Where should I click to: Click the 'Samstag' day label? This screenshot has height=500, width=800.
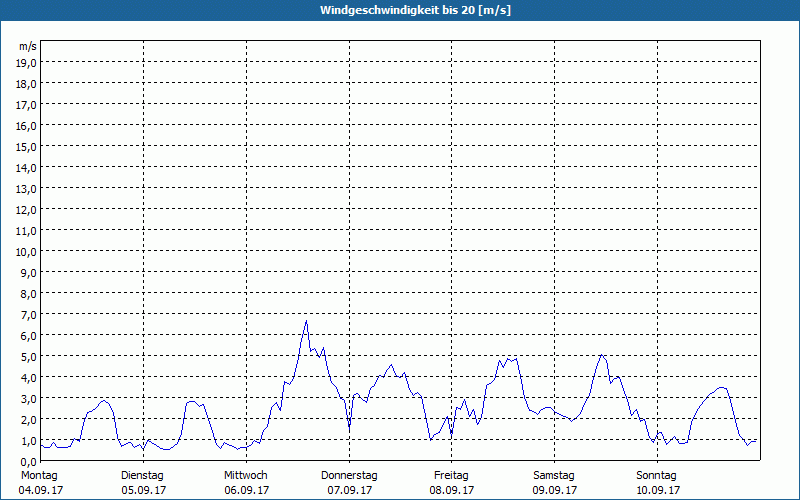tap(554, 476)
